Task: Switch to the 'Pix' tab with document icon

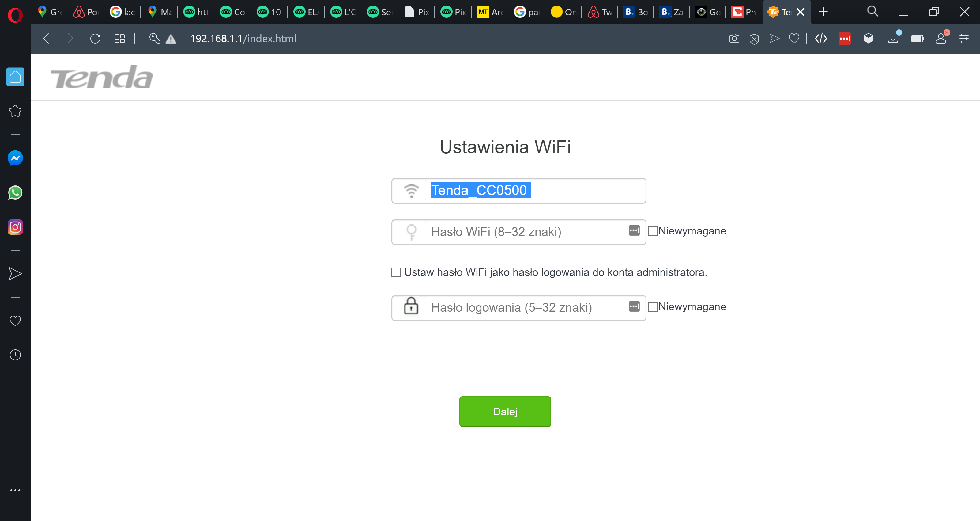Action: pyautogui.click(x=416, y=12)
